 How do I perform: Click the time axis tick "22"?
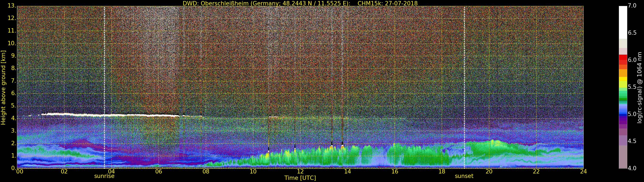[536, 172]
